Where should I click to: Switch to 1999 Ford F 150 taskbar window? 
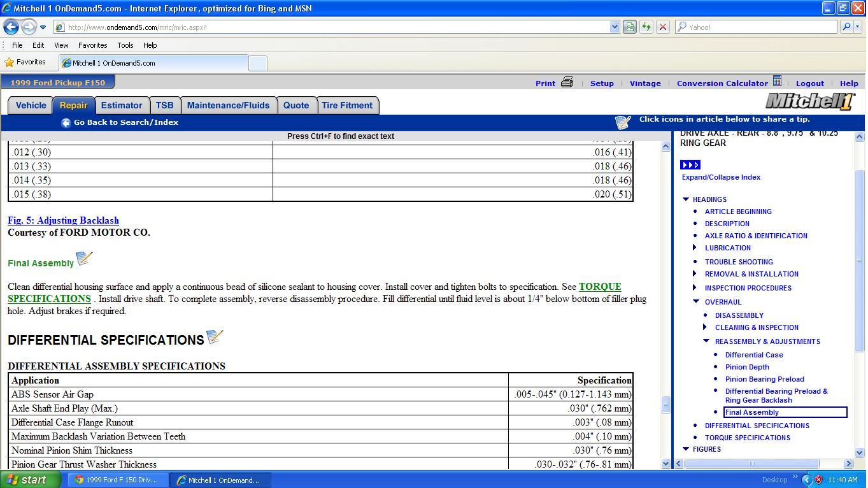[x=118, y=480]
